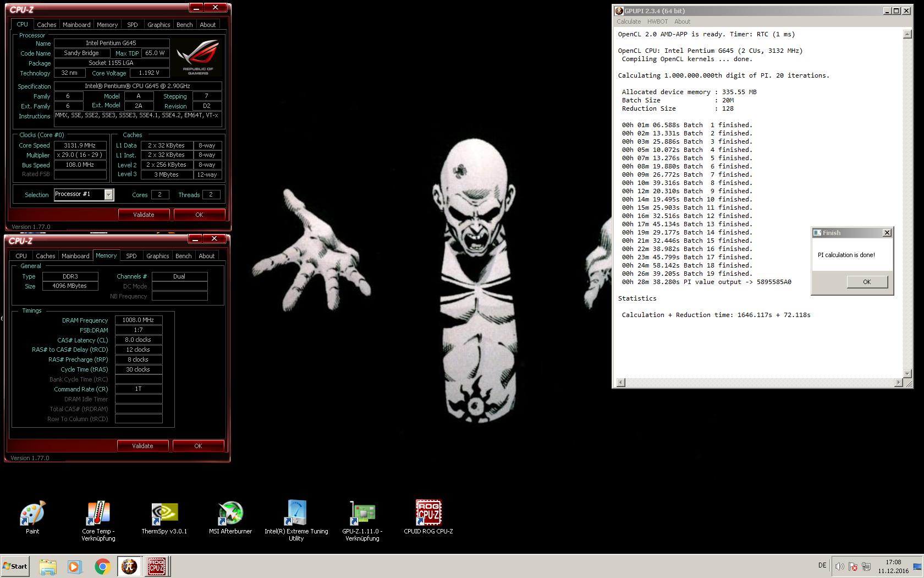Click the Intel Pentium G645 name field

(x=112, y=43)
